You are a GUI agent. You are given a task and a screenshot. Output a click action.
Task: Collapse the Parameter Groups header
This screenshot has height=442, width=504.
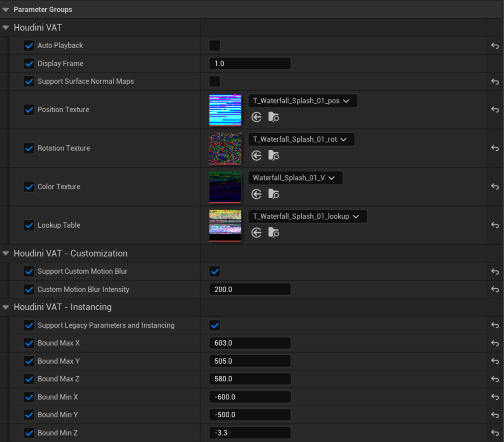pos(6,10)
